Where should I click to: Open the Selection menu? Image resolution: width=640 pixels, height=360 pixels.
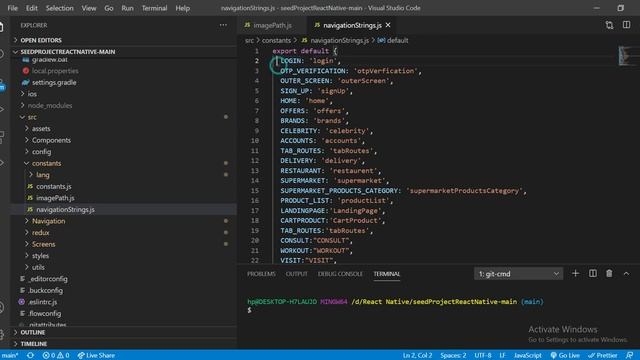pyautogui.click(x=60, y=8)
